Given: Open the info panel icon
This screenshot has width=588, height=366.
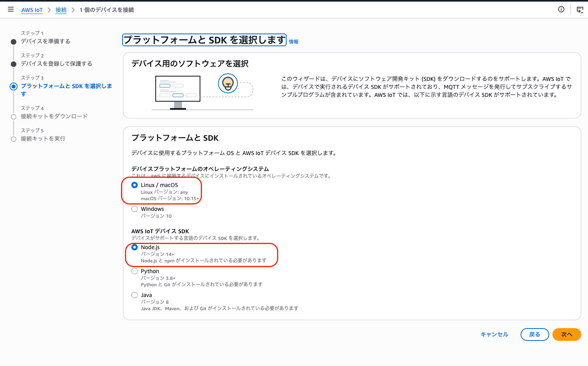Looking at the screenshot, I should 561,9.
